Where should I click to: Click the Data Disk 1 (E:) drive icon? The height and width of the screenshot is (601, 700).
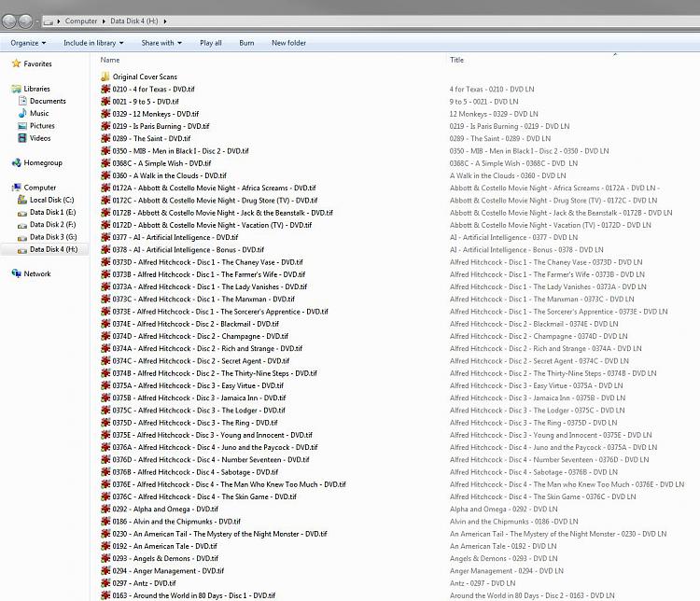22,213
